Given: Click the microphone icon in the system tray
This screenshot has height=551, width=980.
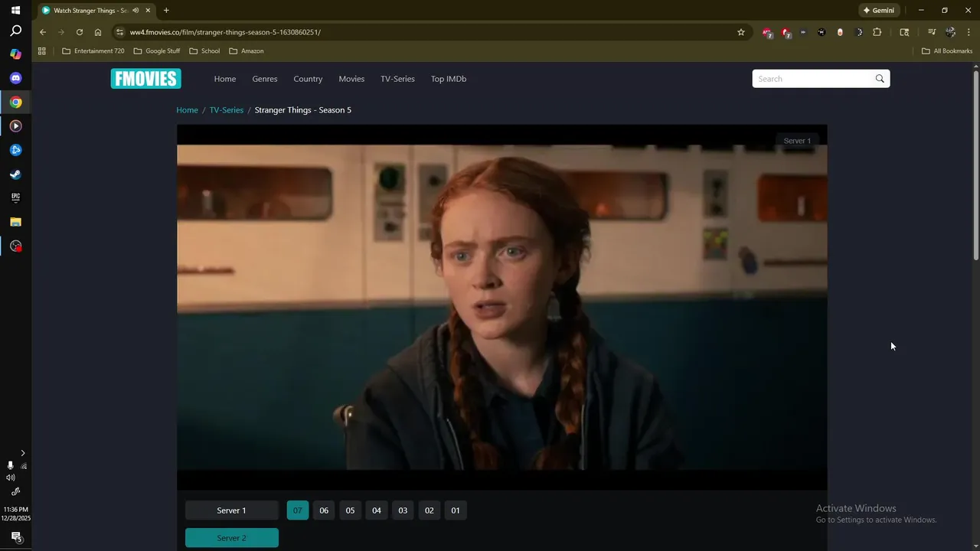Looking at the screenshot, I should [10, 465].
